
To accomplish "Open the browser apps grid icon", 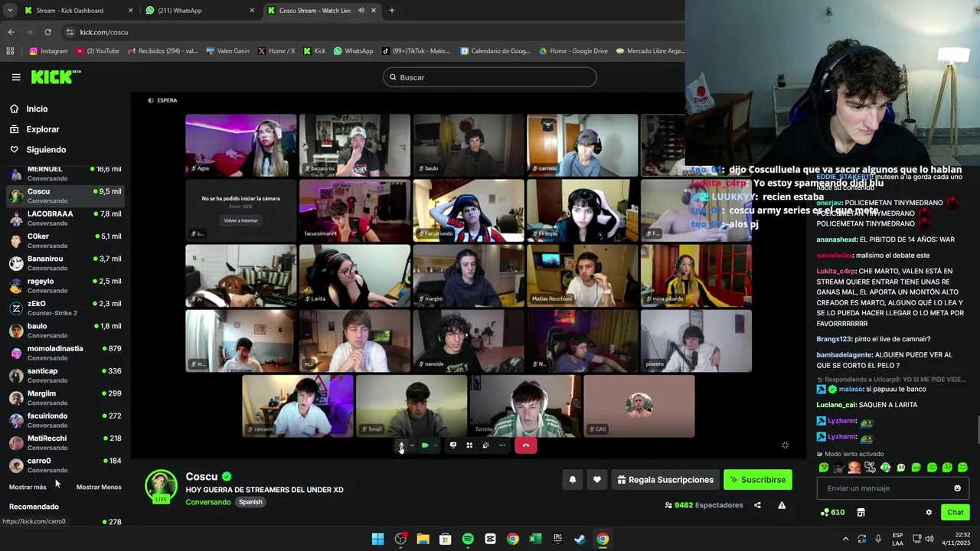I will click(10, 51).
